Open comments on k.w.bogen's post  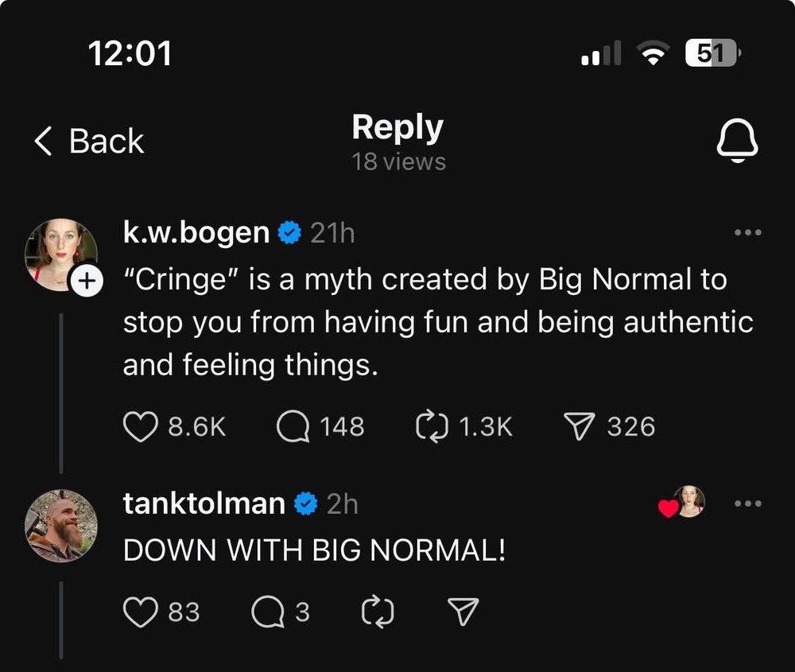click(293, 427)
